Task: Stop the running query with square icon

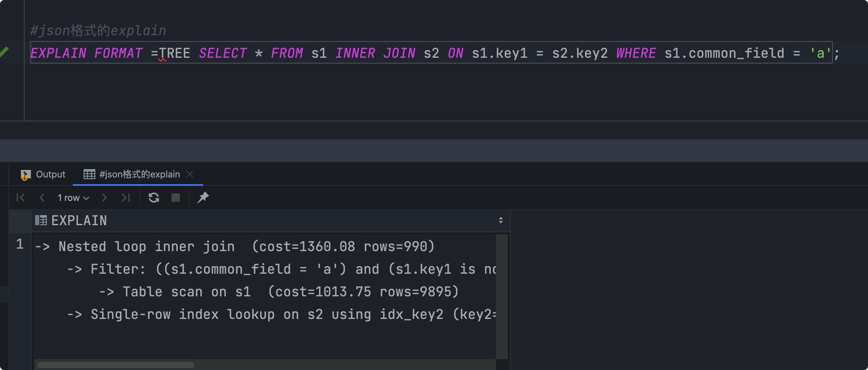Action: [176, 198]
